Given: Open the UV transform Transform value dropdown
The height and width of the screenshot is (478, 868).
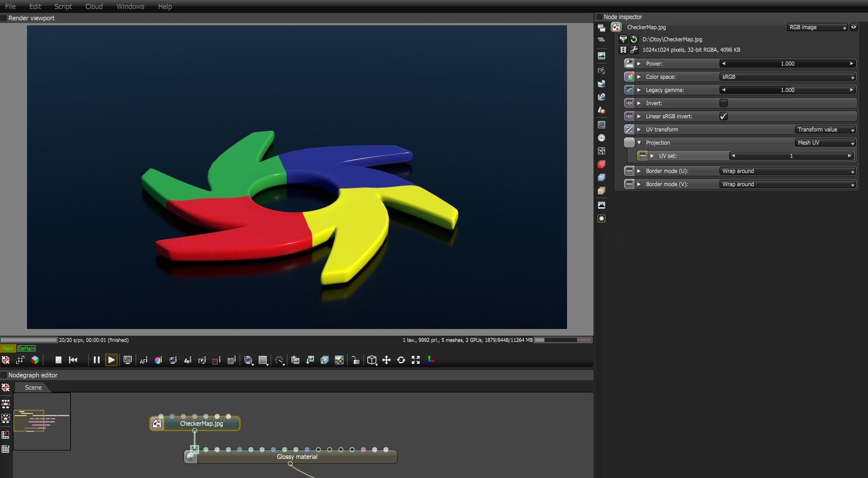Looking at the screenshot, I should click(825, 129).
